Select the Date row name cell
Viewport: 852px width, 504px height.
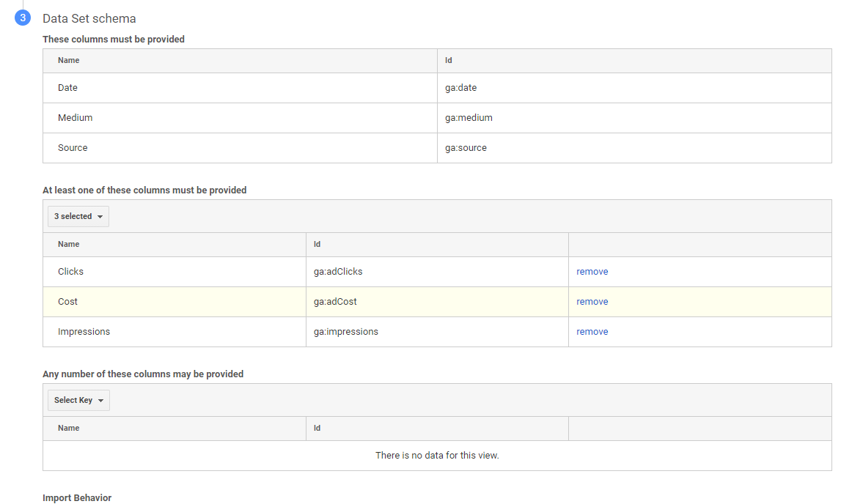[67, 88]
